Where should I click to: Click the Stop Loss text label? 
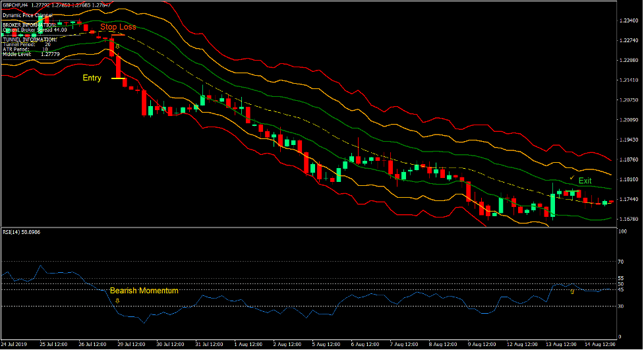click(x=118, y=27)
